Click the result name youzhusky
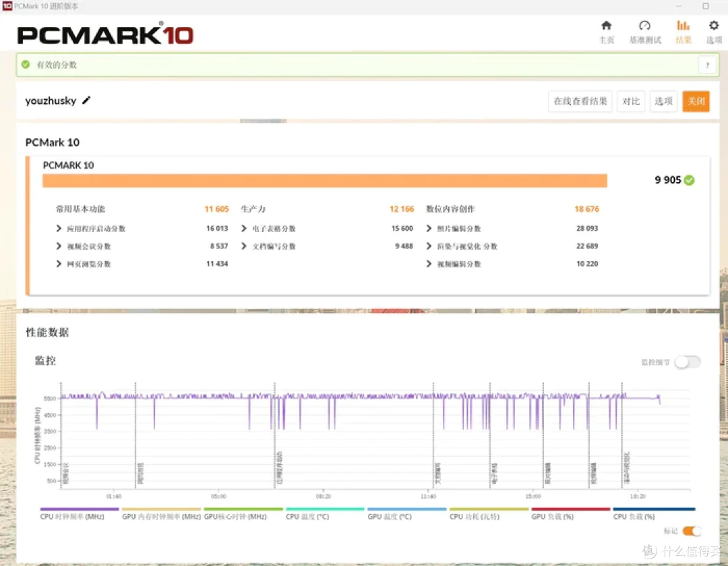 tap(51, 101)
